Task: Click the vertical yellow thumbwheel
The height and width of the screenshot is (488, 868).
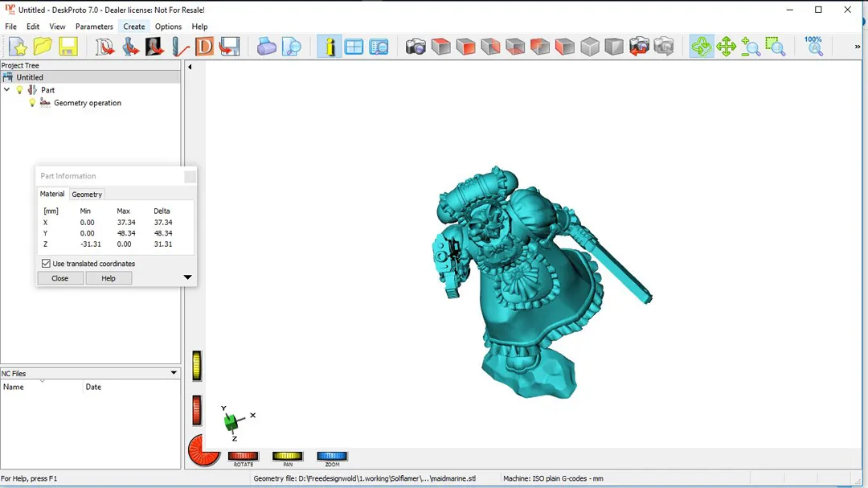Action: point(197,366)
